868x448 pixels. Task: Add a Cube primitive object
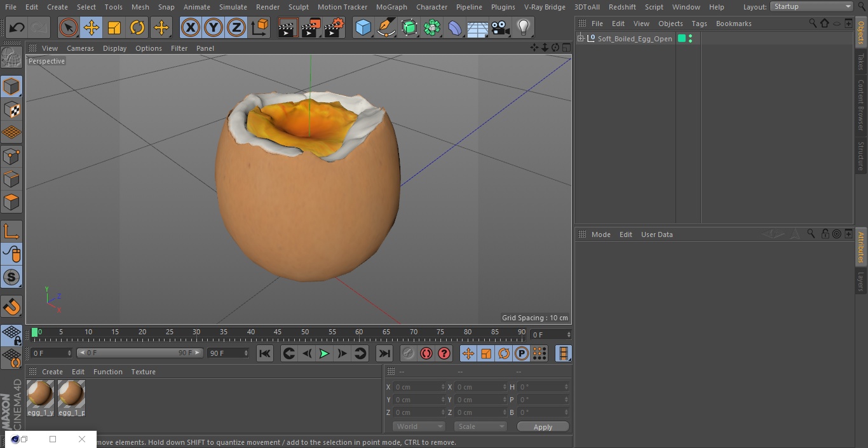coord(363,27)
